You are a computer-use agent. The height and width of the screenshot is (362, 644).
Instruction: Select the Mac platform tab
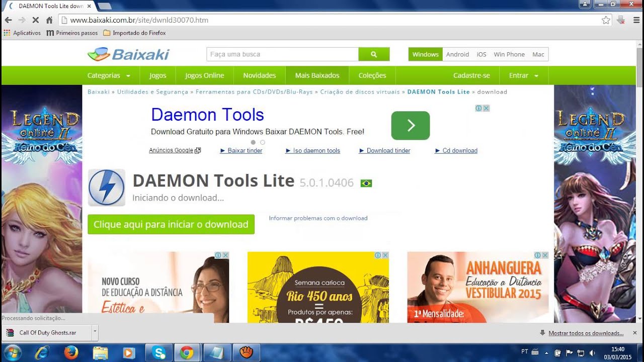[538, 54]
